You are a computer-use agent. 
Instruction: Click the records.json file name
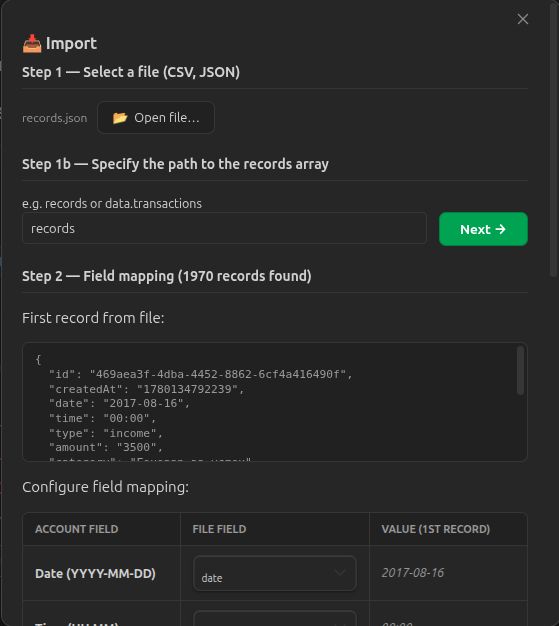[54, 118]
